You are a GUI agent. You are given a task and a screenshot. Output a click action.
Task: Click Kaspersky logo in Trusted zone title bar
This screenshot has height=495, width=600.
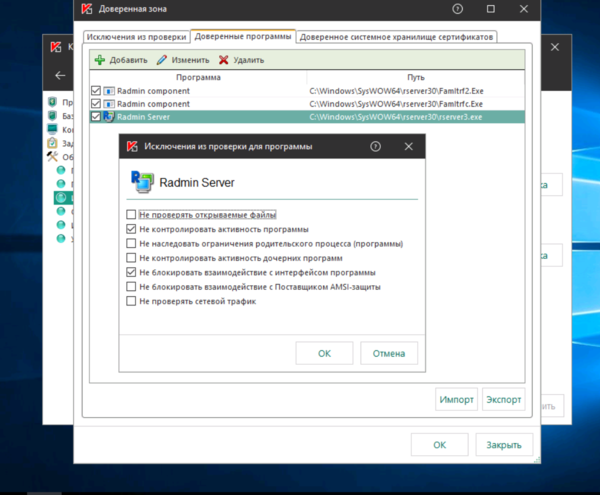tap(87, 9)
